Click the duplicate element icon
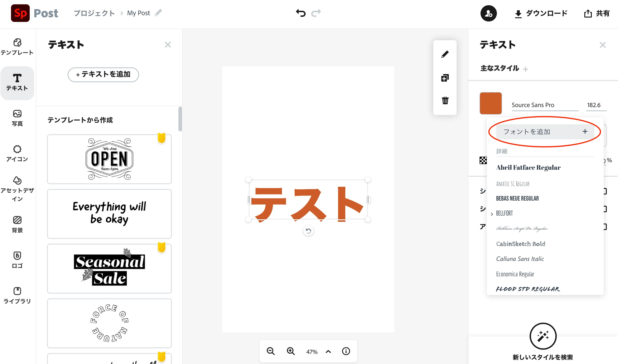Screen dimensions: 618x364 (445, 78)
